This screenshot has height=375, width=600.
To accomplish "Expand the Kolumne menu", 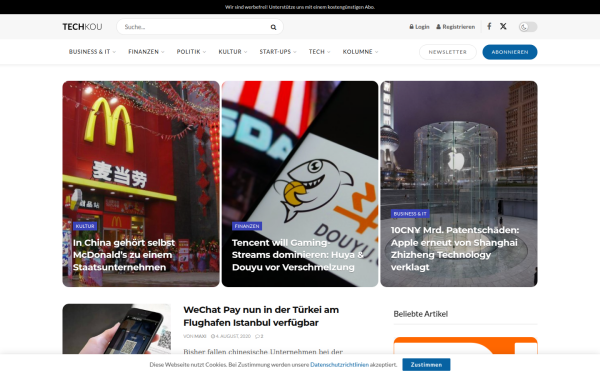I will 360,52.
